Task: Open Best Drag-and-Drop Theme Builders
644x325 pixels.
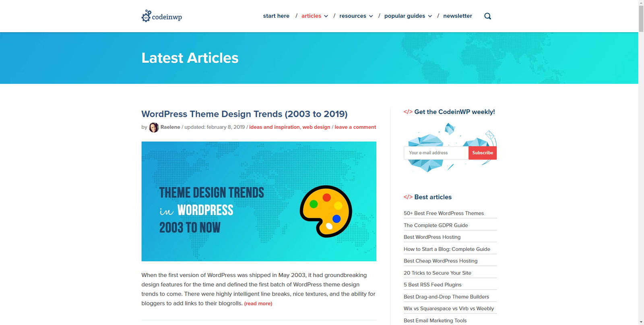Action: (x=446, y=296)
